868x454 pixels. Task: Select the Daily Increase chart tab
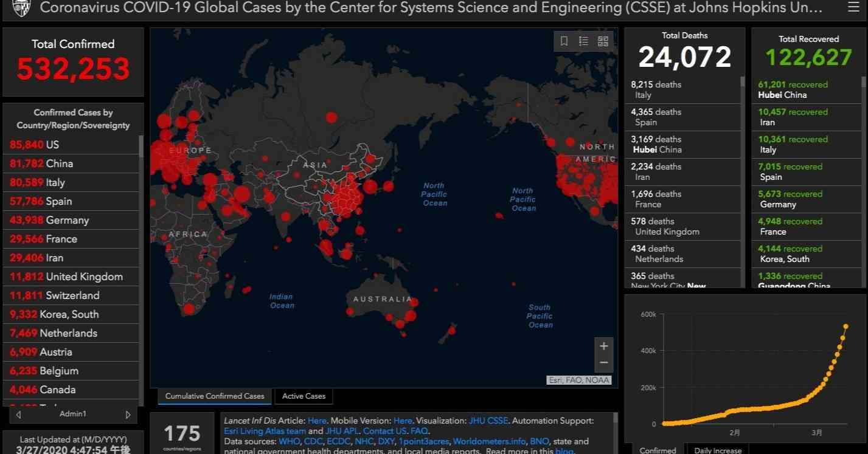click(x=718, y=450)
